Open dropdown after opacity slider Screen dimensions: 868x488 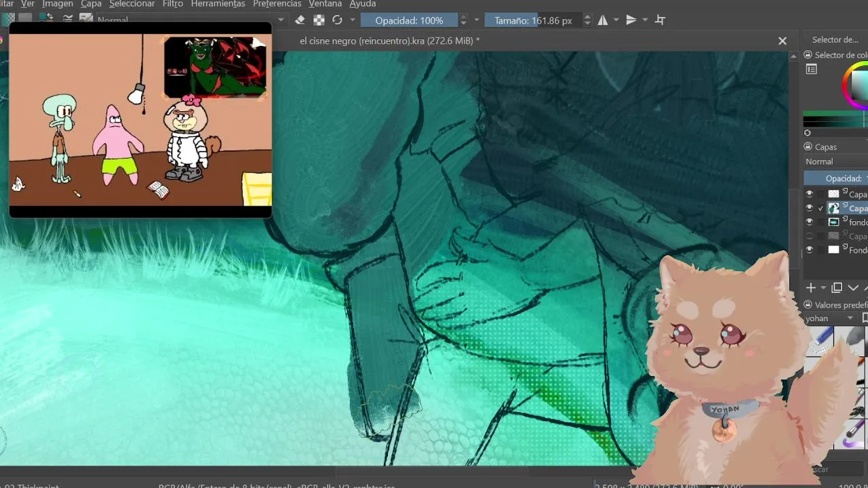[x=477, y=20]
